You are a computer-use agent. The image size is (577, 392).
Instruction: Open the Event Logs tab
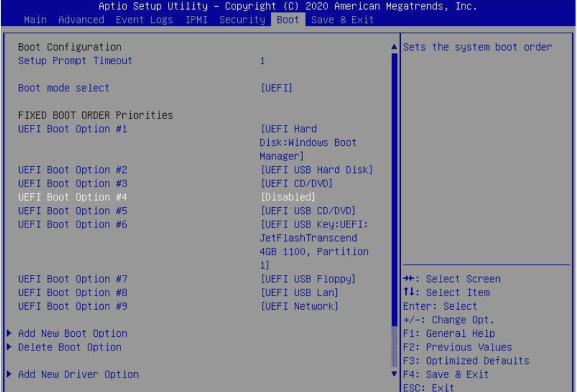144,20
